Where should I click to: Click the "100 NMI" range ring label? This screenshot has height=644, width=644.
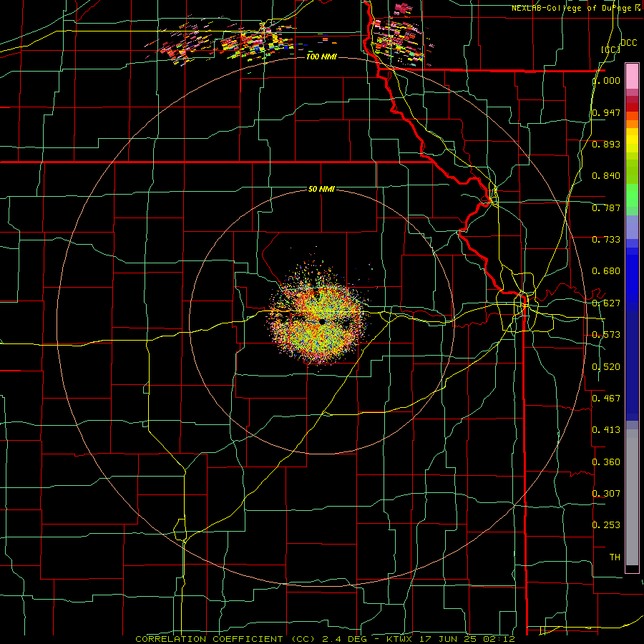[321, 57]
